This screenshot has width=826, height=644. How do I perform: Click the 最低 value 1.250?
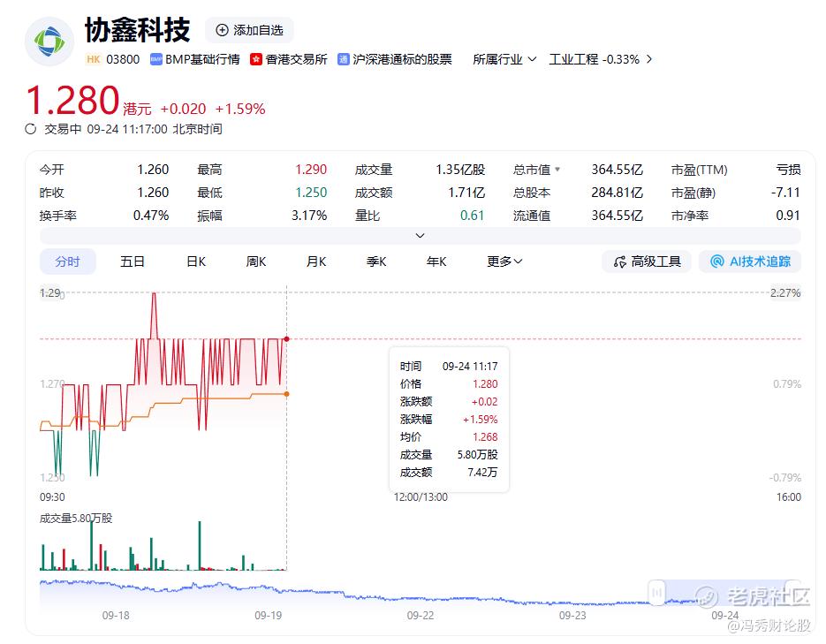click(311, 193)
